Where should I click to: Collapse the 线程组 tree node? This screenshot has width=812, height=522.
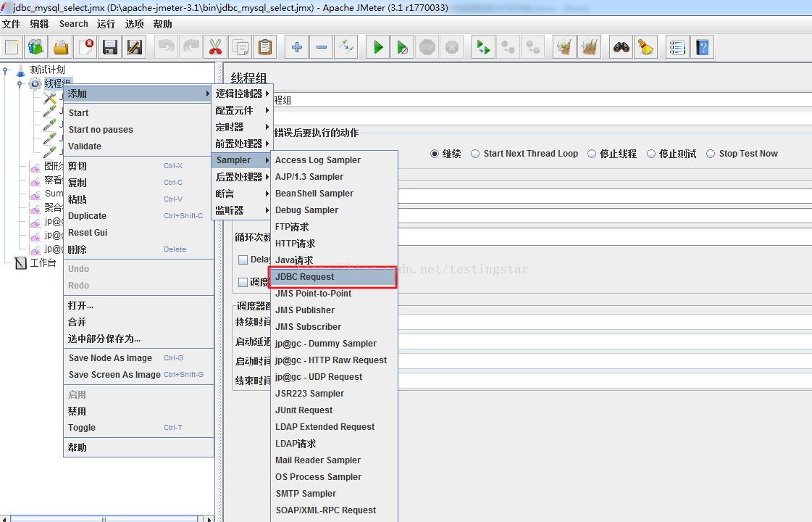20,83
